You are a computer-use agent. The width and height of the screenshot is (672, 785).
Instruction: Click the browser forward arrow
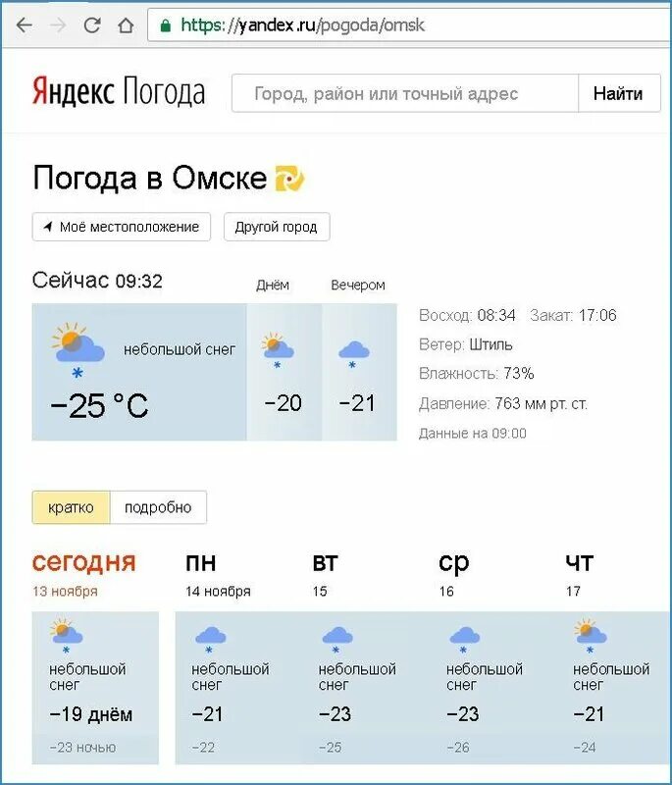58,26
